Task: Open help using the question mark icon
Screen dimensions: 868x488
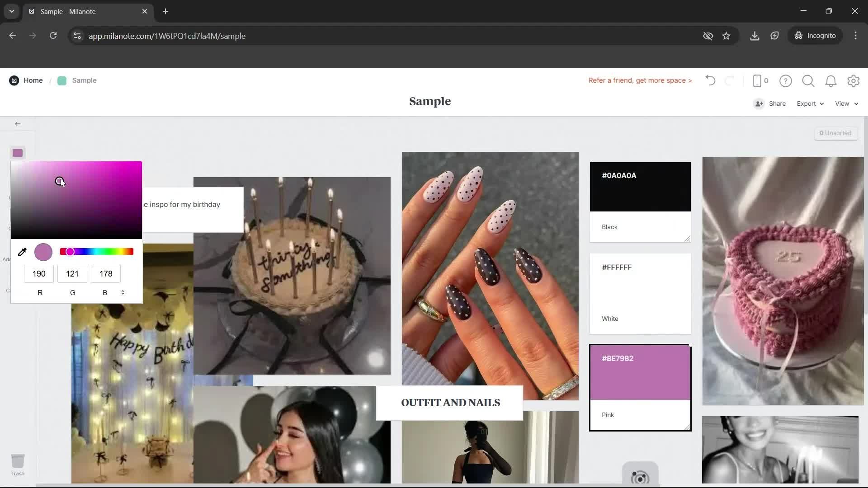Action: (x=785, y=80)
